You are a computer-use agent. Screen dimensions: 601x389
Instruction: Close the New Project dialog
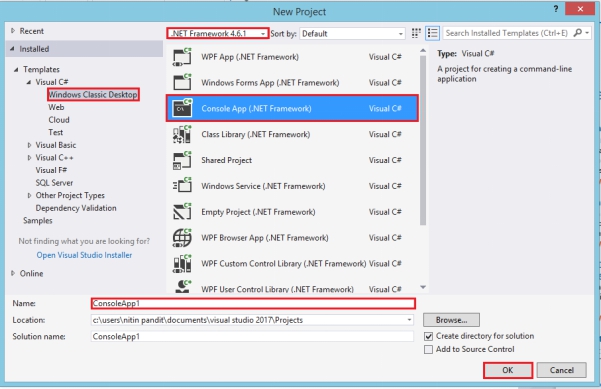pos(580,9)
